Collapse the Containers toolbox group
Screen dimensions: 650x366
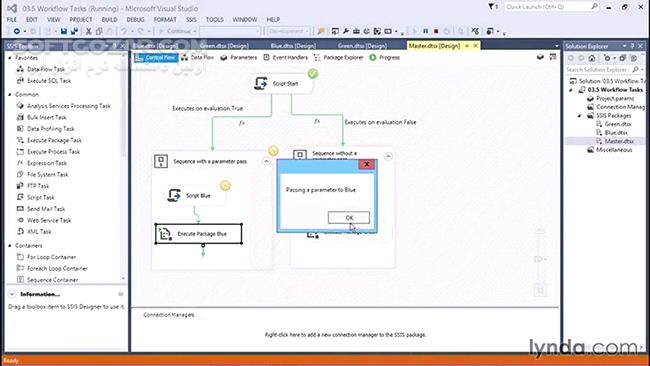(x=10, y=246)
